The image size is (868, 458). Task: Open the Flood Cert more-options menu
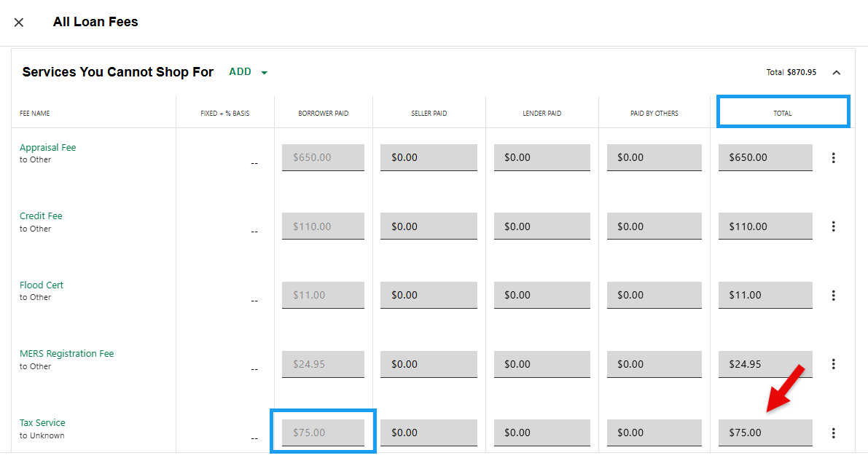point(833,296)
